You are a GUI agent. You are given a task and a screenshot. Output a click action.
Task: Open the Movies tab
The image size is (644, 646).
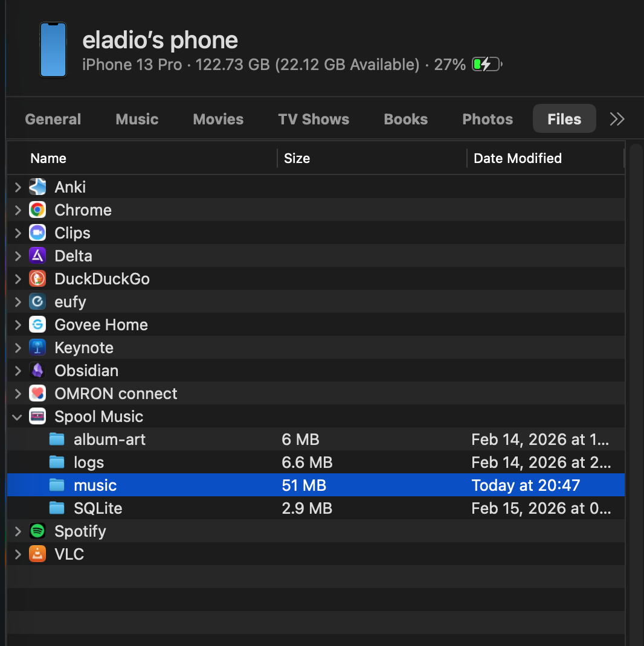218,119
